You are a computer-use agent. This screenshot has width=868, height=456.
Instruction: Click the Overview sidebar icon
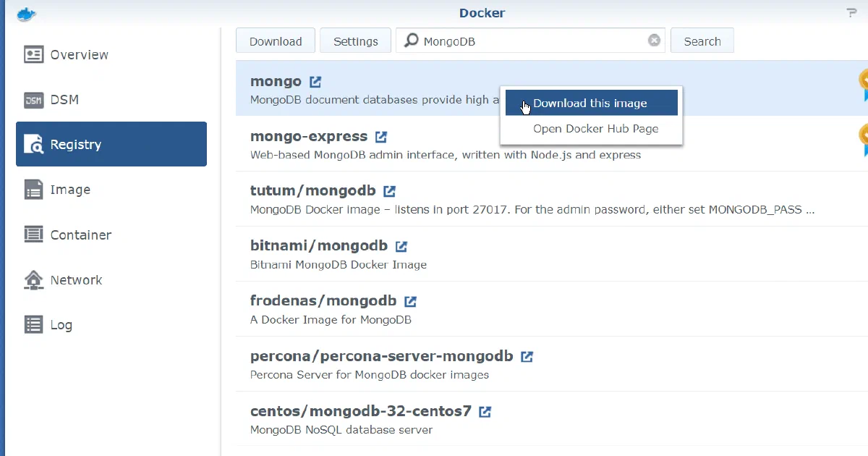click(33, 55)
